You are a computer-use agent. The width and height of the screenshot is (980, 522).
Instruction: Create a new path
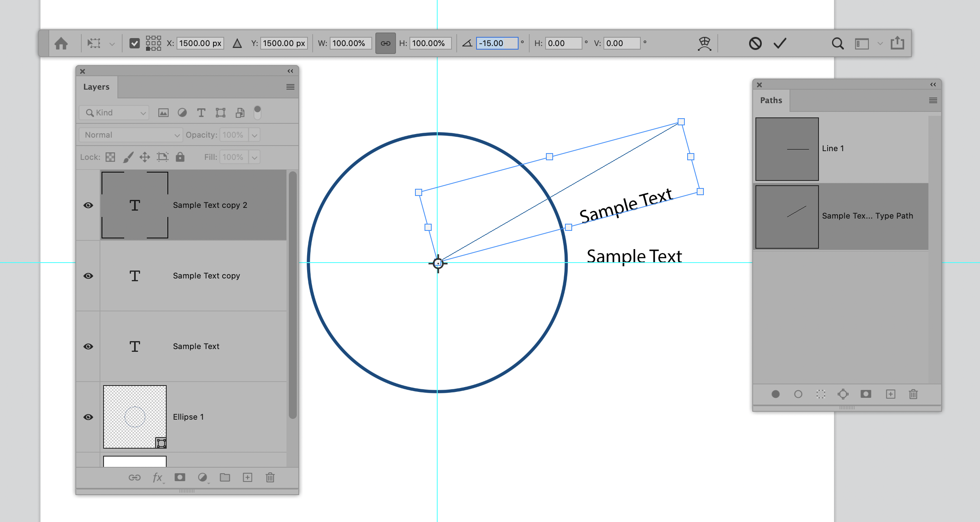891,394
